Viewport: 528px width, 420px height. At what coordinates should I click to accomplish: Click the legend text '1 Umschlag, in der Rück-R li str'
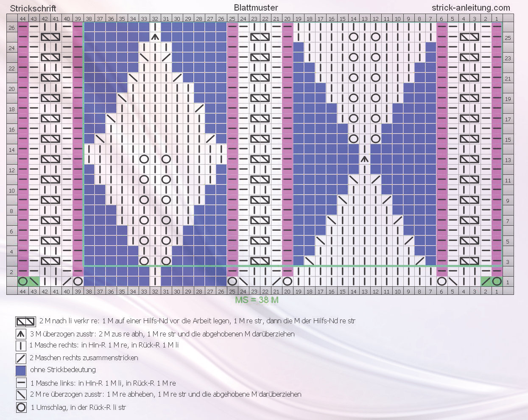coord(78,408)
